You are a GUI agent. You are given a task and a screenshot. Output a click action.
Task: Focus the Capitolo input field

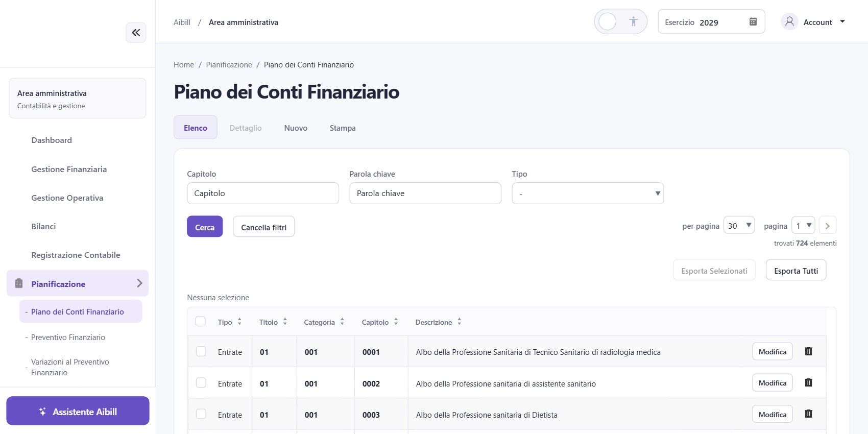pos(263,194)
